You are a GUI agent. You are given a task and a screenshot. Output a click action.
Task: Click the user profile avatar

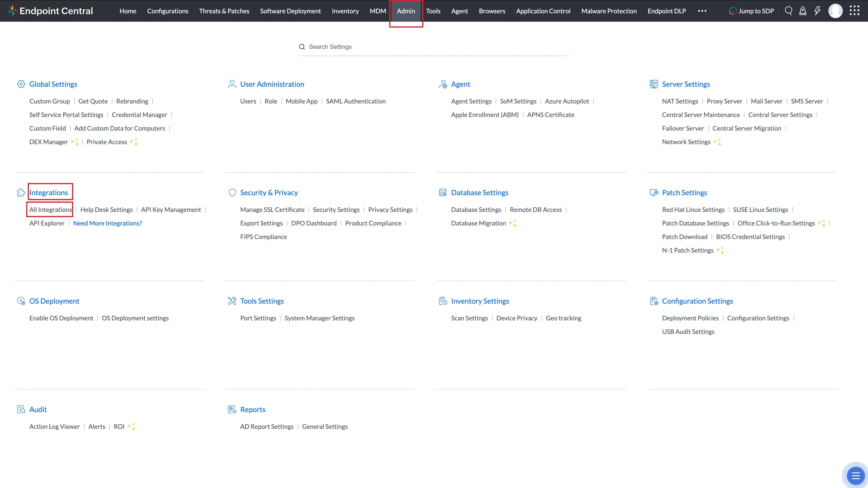click(835, 11)
